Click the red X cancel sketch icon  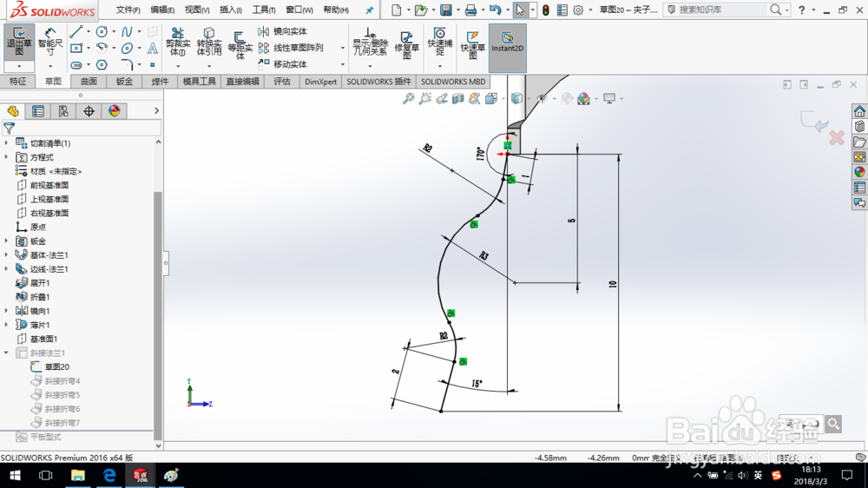[837, 138]
